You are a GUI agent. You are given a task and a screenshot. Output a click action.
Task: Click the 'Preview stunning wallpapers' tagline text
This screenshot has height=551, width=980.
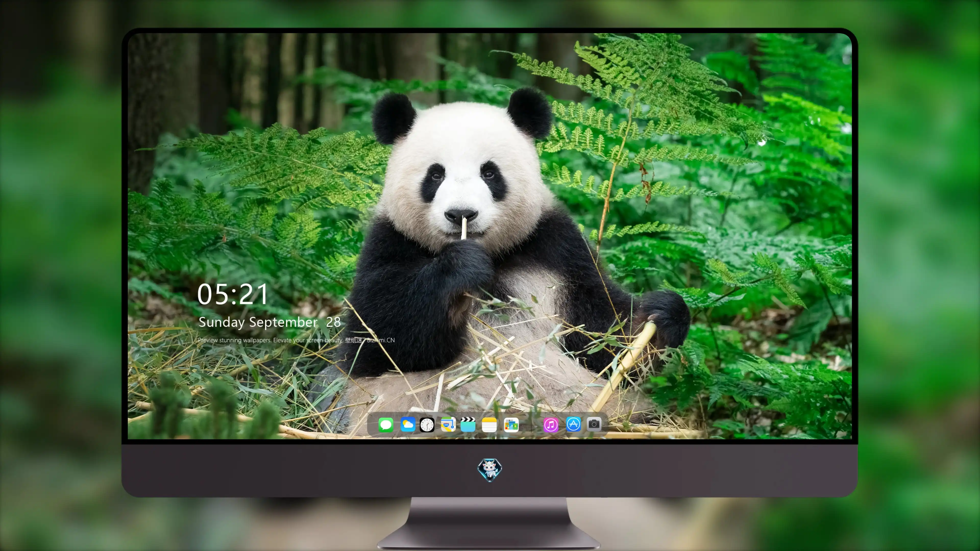point(296,340)
